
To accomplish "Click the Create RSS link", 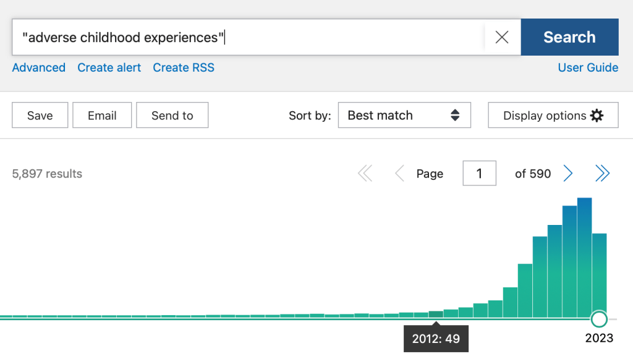I will 184,68.
